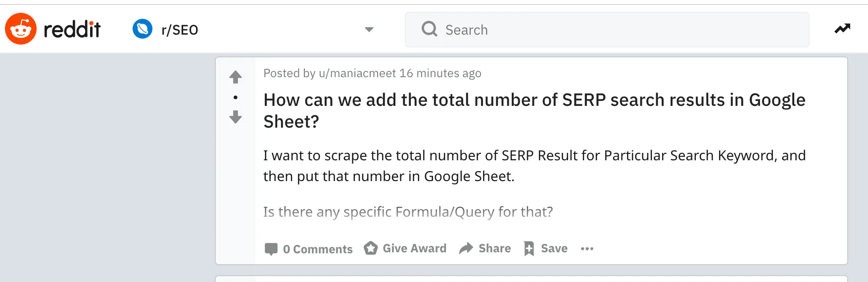Click the magnifying glass search icon
Screen dimensions: 868x282
tap(429, 29)
